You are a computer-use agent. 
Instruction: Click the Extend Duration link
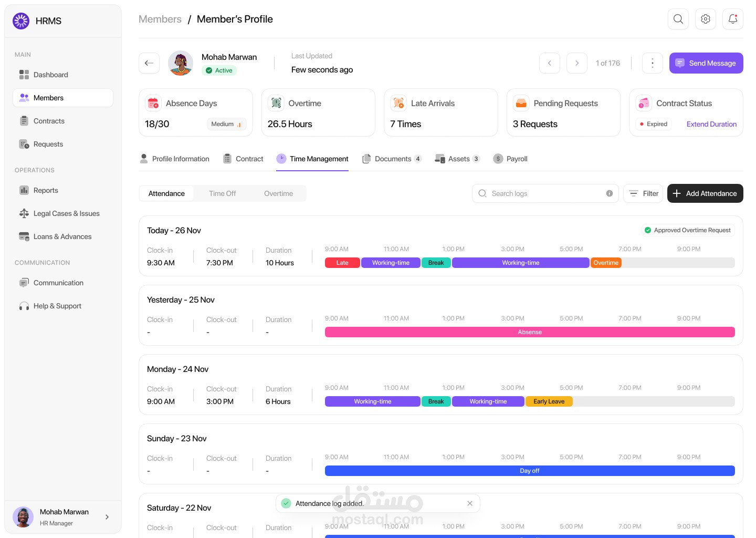click(711, 124)
